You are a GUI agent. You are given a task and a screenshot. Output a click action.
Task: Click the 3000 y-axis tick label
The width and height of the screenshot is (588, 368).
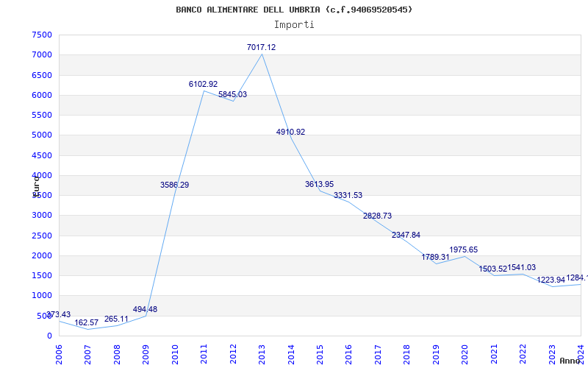42,216
